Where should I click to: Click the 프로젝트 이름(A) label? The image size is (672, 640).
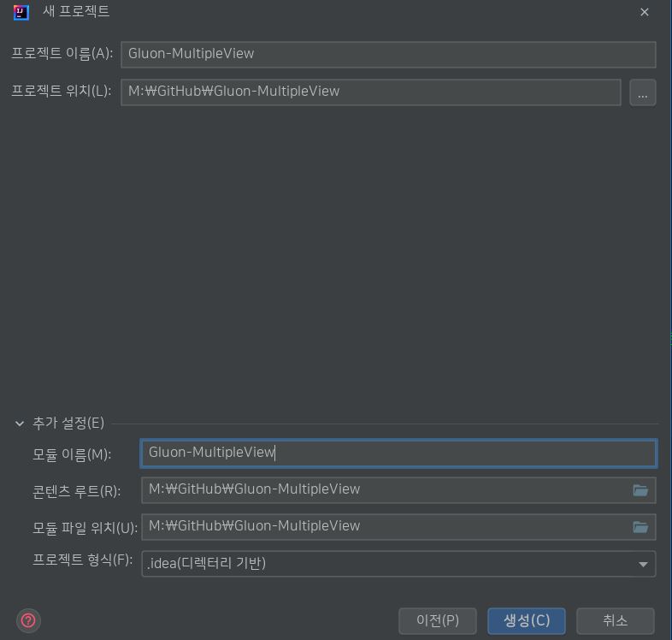pyautogui.click(x=62, y=54)
